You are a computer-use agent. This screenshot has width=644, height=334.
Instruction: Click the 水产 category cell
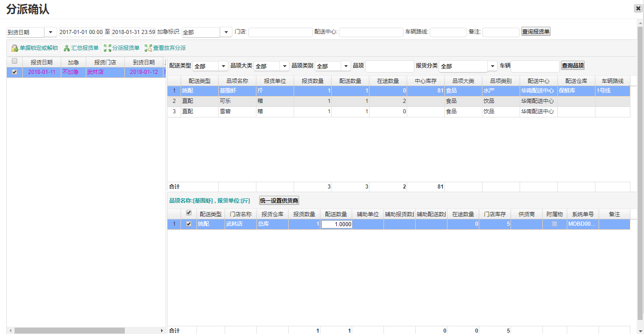pyautogui.click(x=501, y=91)
